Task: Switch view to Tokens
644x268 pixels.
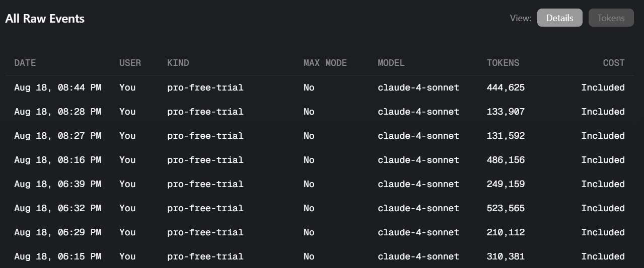Action: (x=611, y=18)
